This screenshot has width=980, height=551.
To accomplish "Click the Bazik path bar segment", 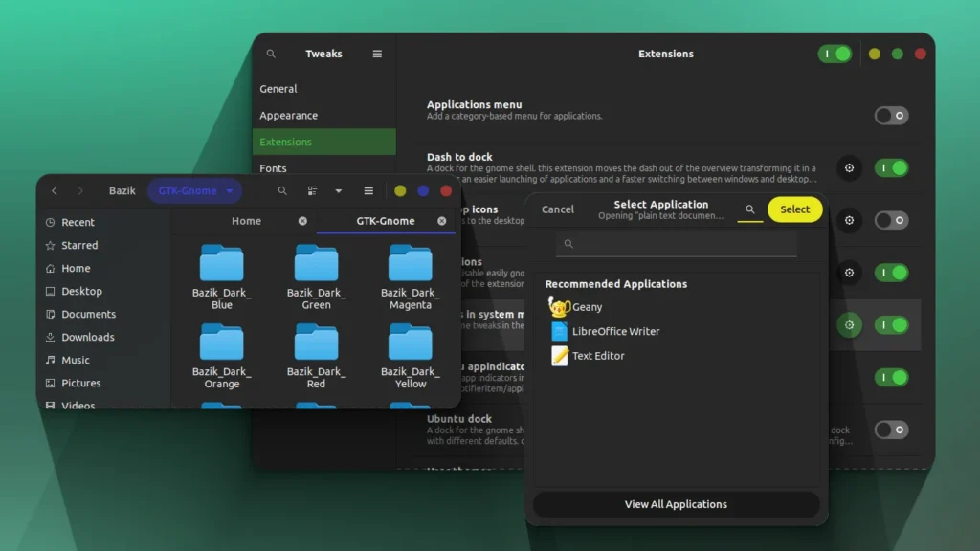I will point(122,191).
